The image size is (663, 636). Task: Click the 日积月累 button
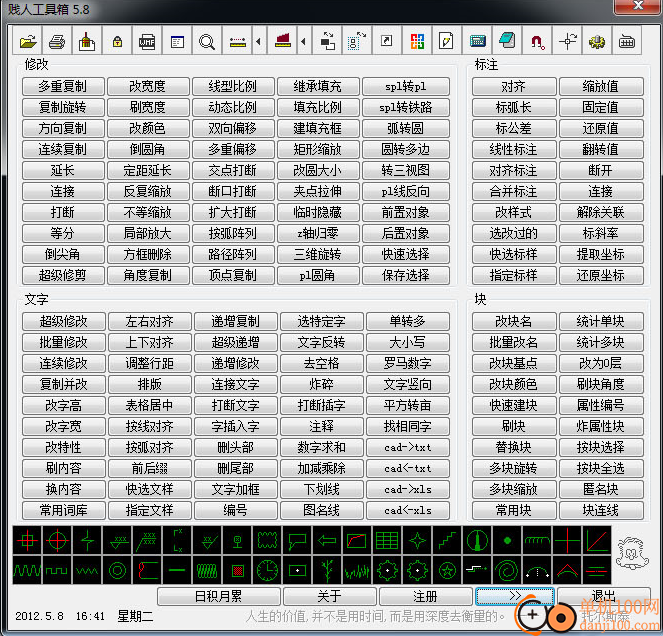click(x=219, y=596)
